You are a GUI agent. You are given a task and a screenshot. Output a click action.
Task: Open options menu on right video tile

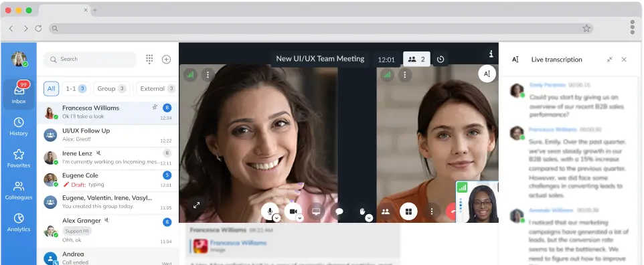coord(405,75)
